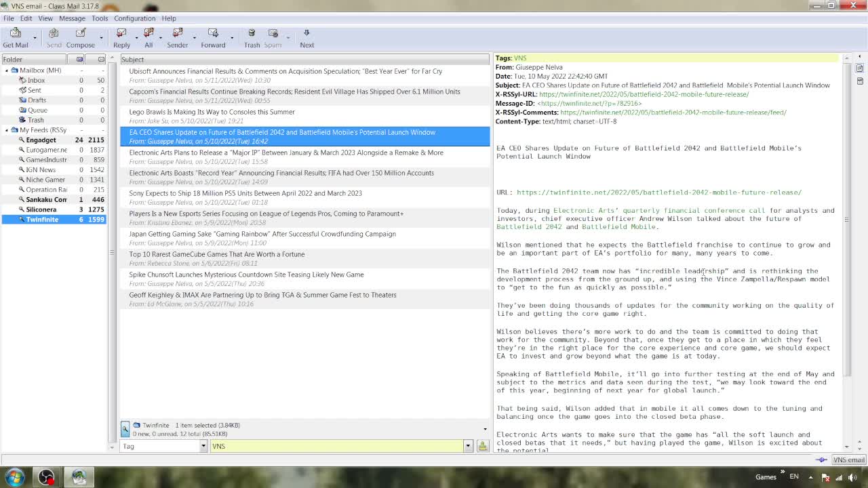Open the IGN News feed folder
This screenshot has height=488, width=868.
[x=41, y=169]
